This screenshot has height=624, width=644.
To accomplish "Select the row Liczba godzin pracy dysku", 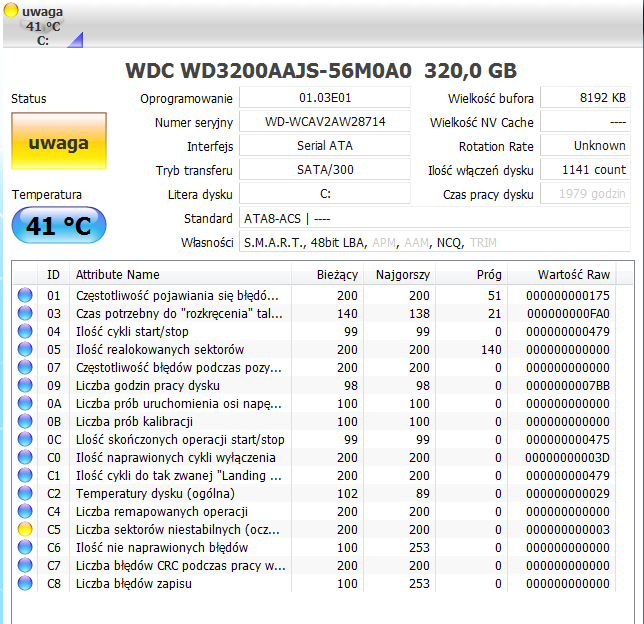I will pos(316,385).
